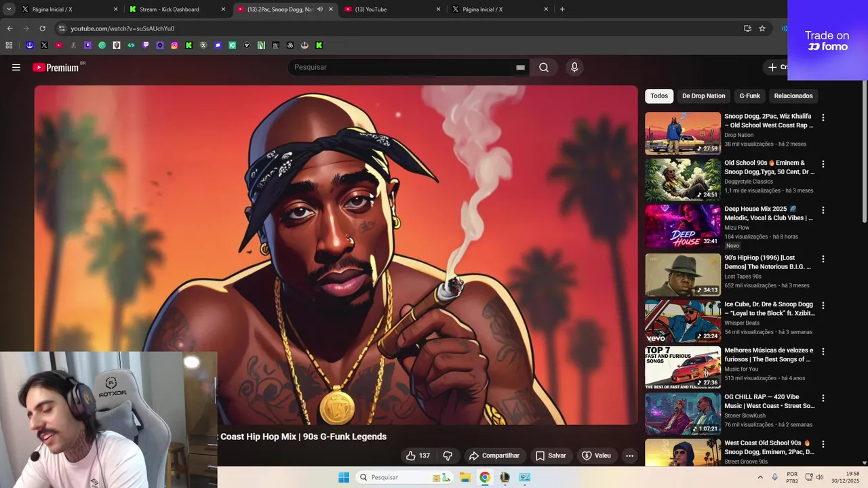Click the Windows taskbar Pesquisar search box
The width and height of the screenshot is (868, 488).
[404, 477]
